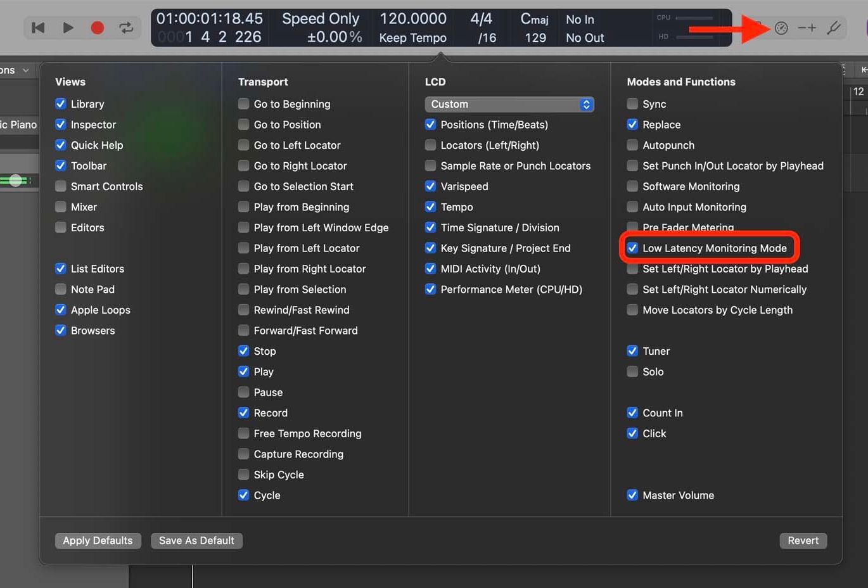Click the 129 project end value
868x588 pixels.
tap(535, 38)
